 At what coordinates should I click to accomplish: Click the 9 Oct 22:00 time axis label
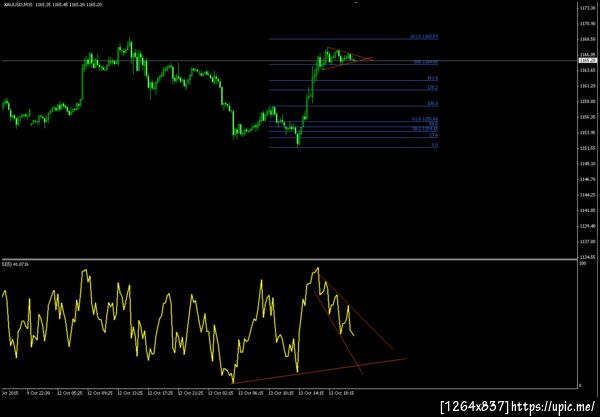click(38, 393)
